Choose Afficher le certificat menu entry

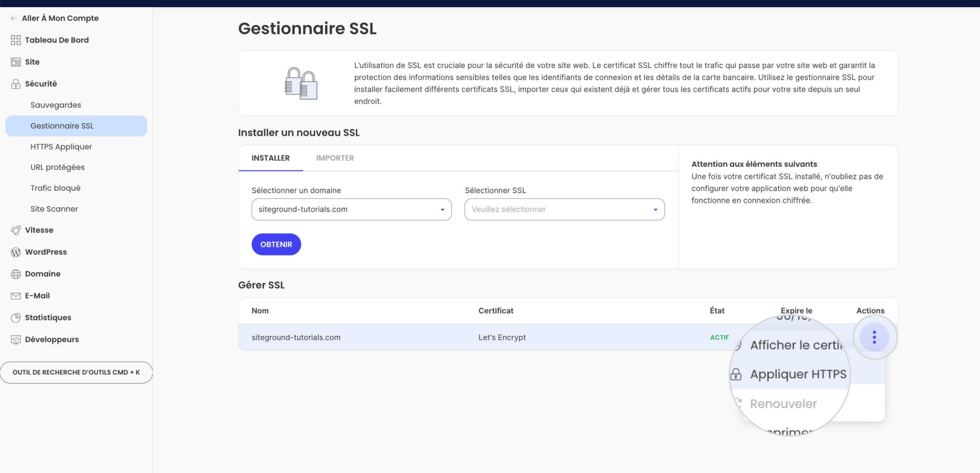tap(796, 345)
